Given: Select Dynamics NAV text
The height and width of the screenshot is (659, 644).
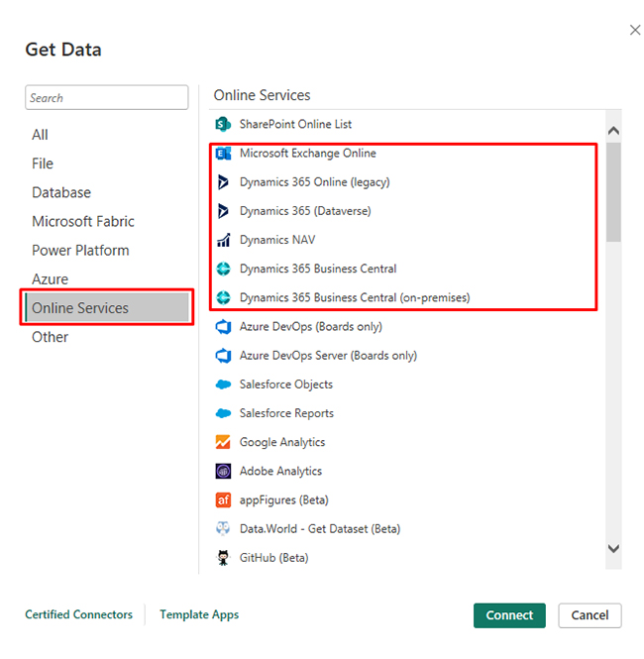Looking at the screenshot, I should click(277, 240).
